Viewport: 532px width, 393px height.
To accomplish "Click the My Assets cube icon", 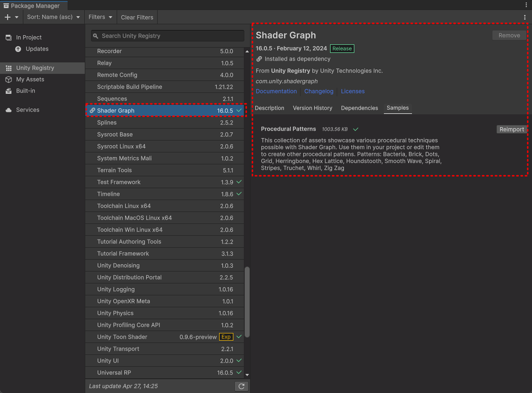I will [x=9, y=80].
